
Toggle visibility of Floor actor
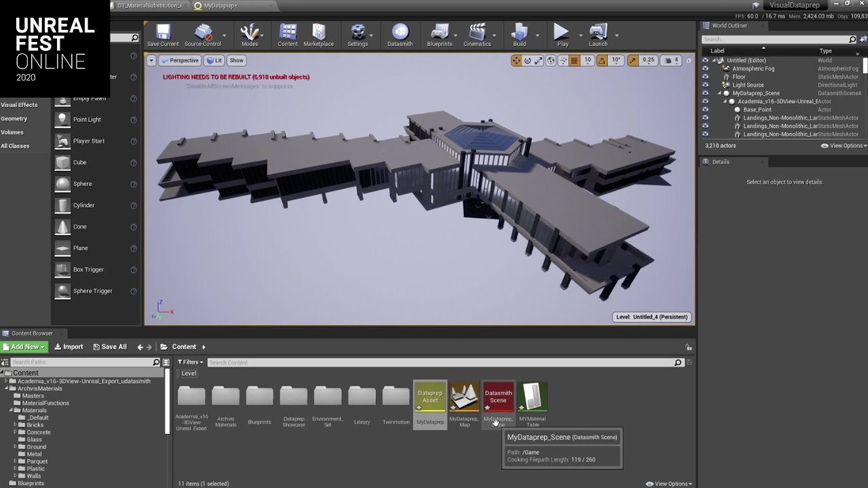pyautogui.click(x=705, y=77)
